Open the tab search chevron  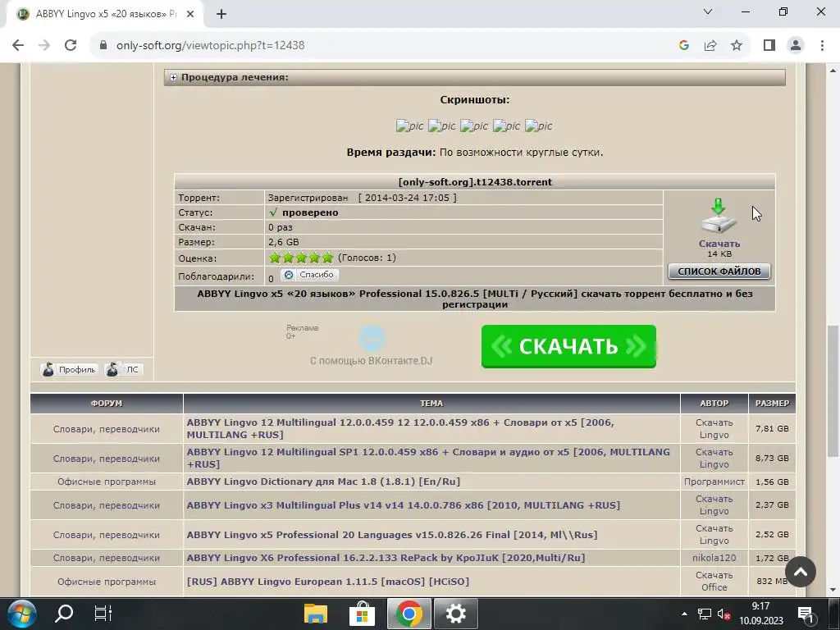pos(708,11)
